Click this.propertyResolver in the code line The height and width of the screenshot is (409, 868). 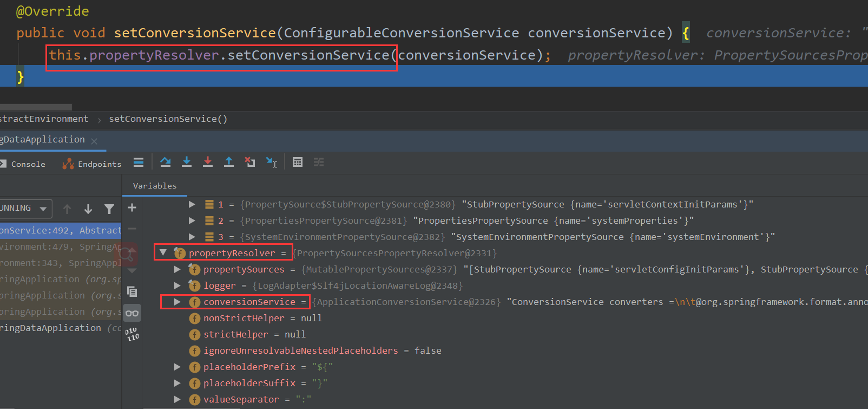(134, 55)
